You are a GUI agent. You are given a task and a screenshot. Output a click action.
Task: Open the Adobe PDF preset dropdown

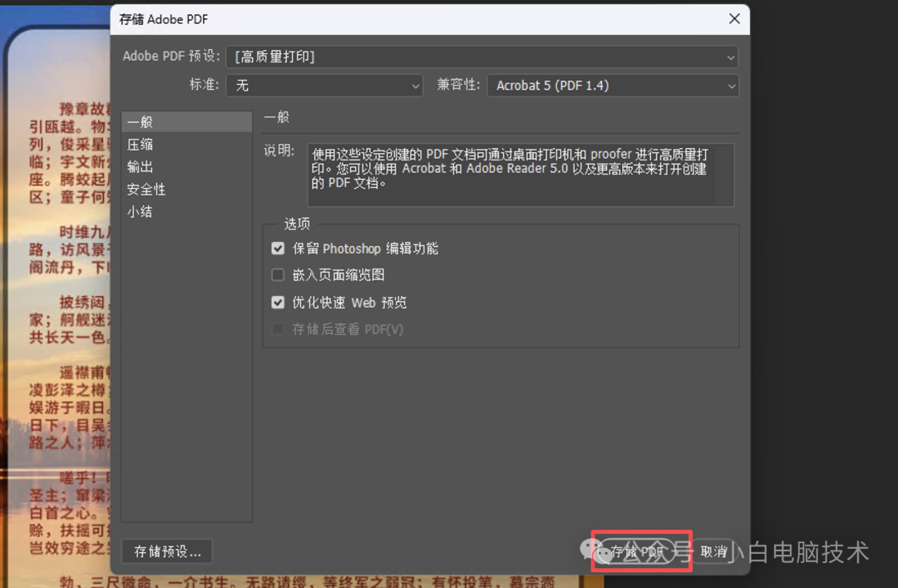click(482, 57)
